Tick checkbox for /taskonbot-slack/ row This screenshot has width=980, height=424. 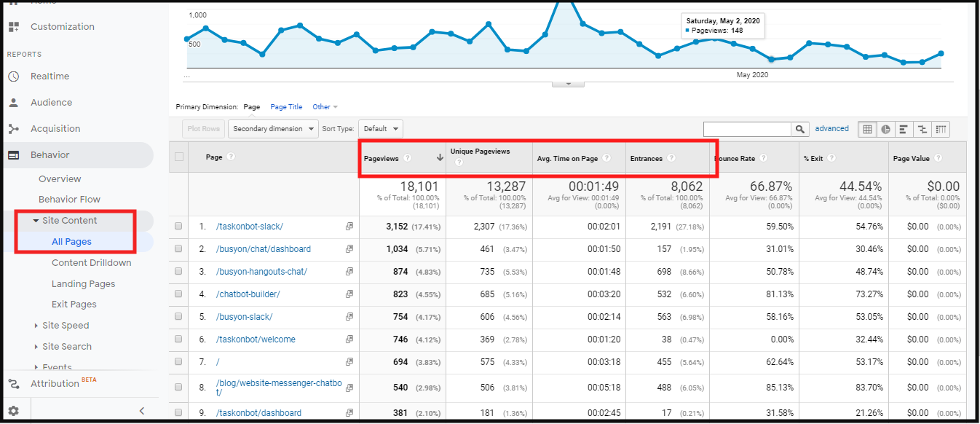click(178, 227)
